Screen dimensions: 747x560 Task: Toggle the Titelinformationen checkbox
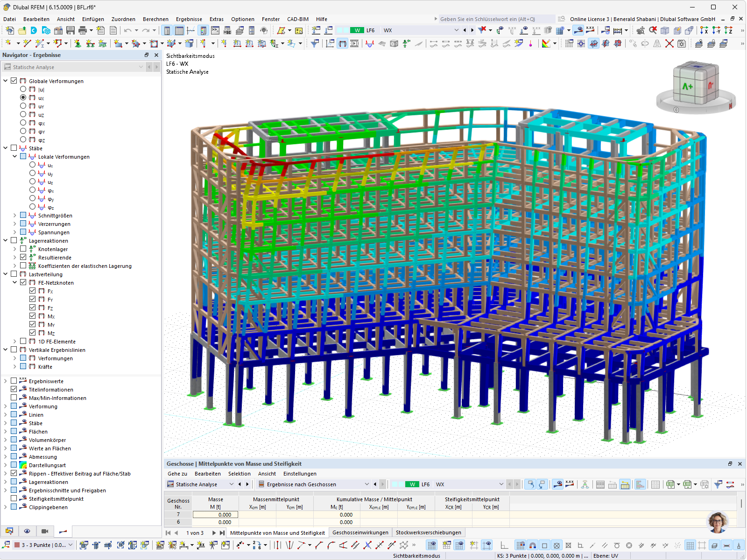tap(14, 389)
